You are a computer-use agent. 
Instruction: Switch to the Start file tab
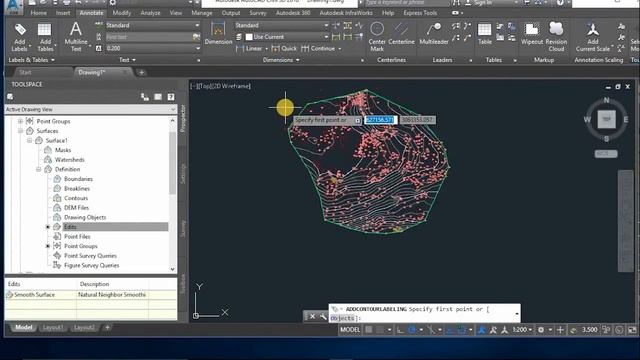pos(25,72)
